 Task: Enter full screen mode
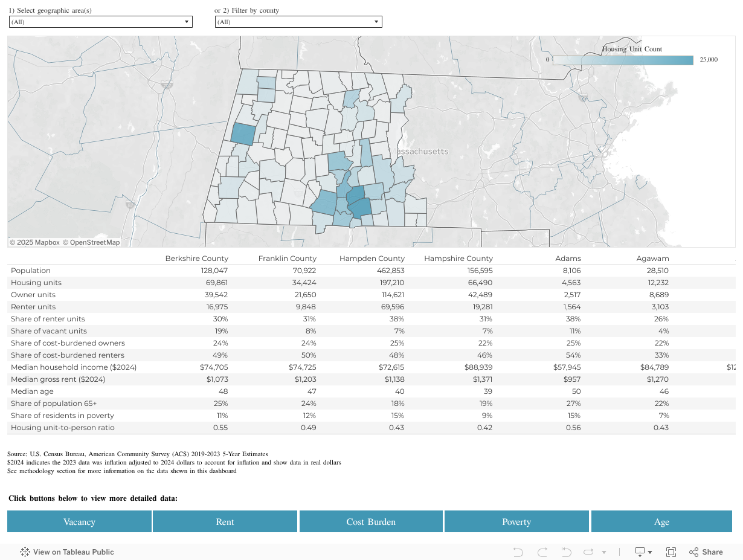(x=671, y=552)
